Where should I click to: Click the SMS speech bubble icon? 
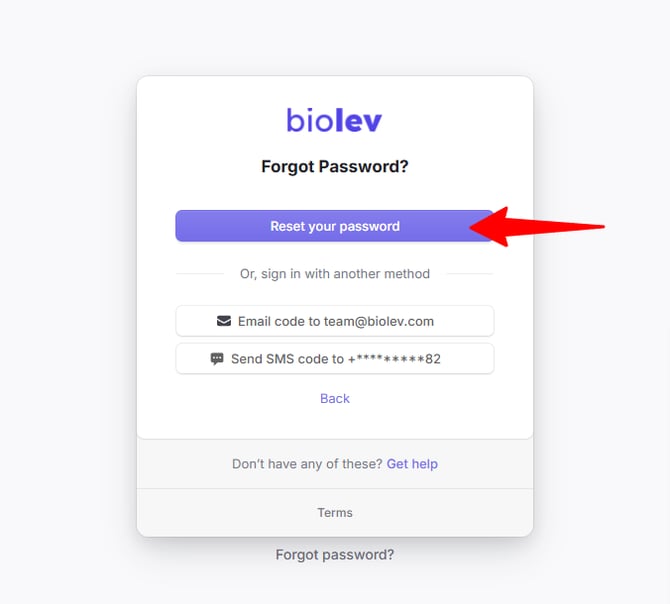217,358
